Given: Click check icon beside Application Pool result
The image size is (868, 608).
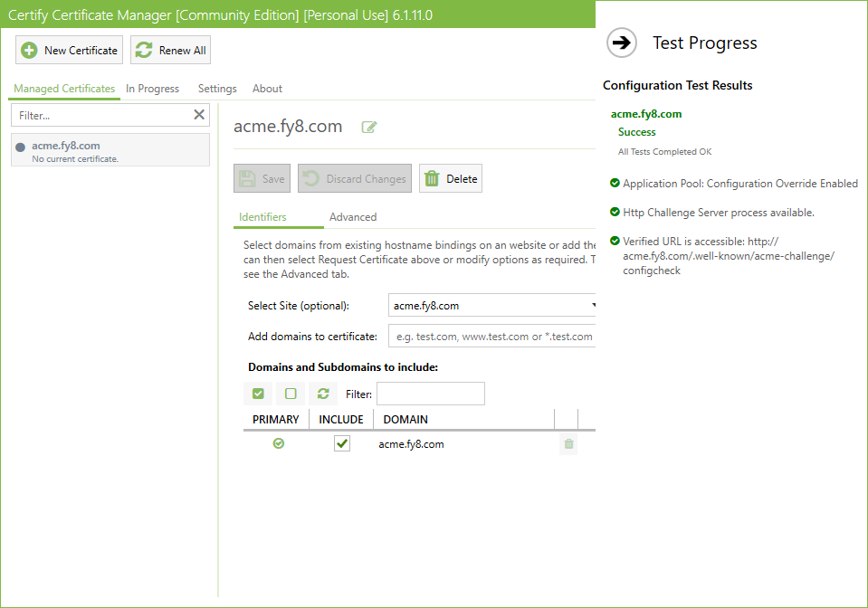Looking at the screenshot, I should coord(615,183).
